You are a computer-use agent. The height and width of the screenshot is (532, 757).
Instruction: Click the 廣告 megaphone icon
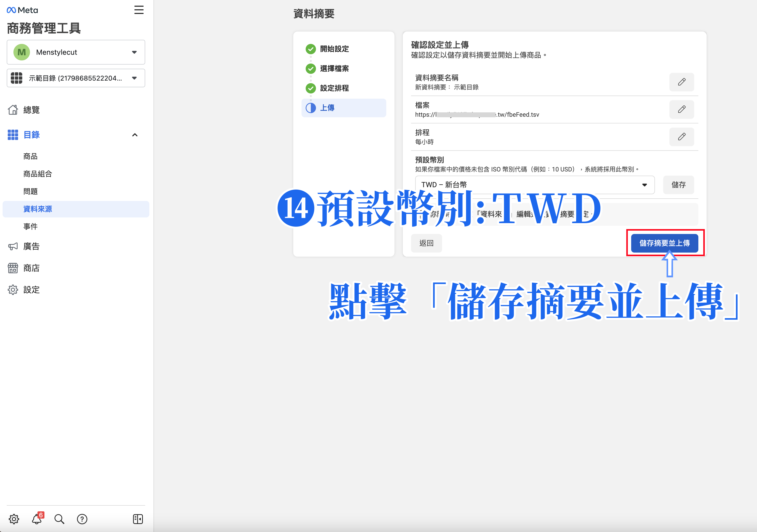13,246
